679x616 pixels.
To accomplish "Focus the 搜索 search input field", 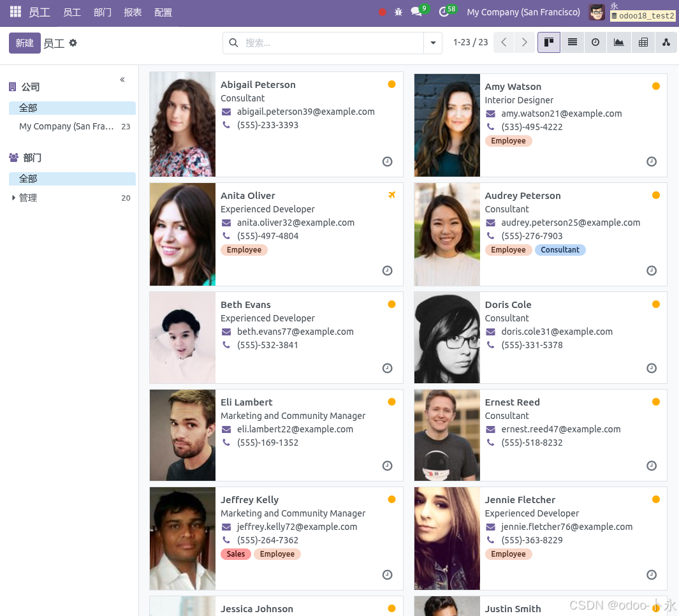I will 333,43.
